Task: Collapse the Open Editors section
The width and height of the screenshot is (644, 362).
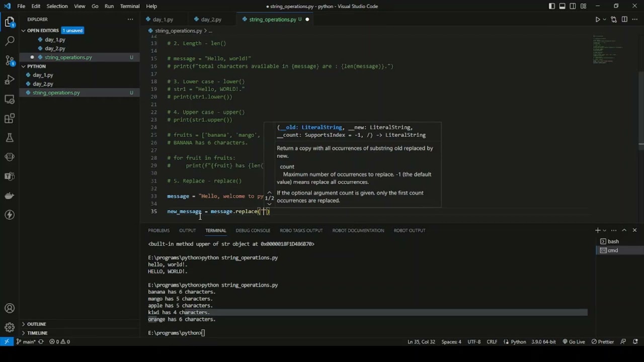Action: (23, 31)
